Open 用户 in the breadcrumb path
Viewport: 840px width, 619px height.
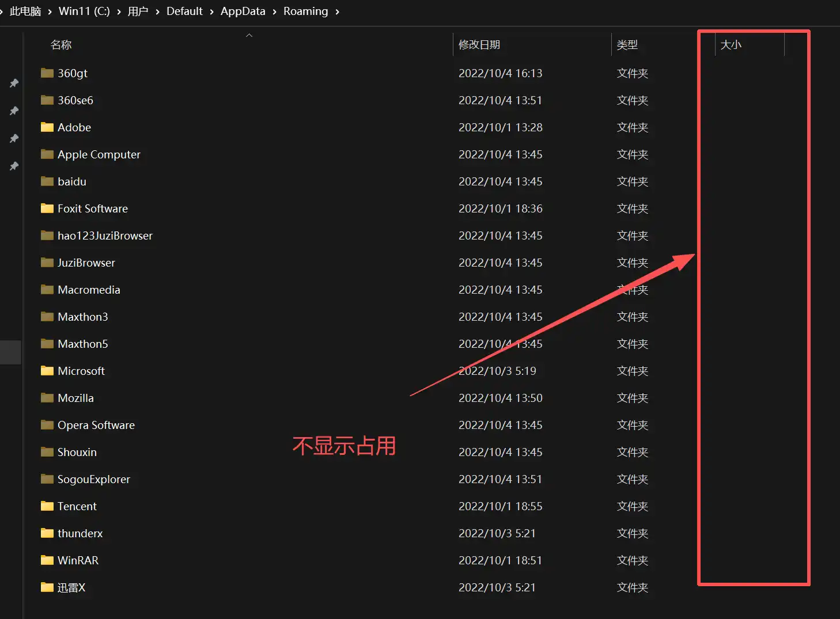(x=138, y=12)
